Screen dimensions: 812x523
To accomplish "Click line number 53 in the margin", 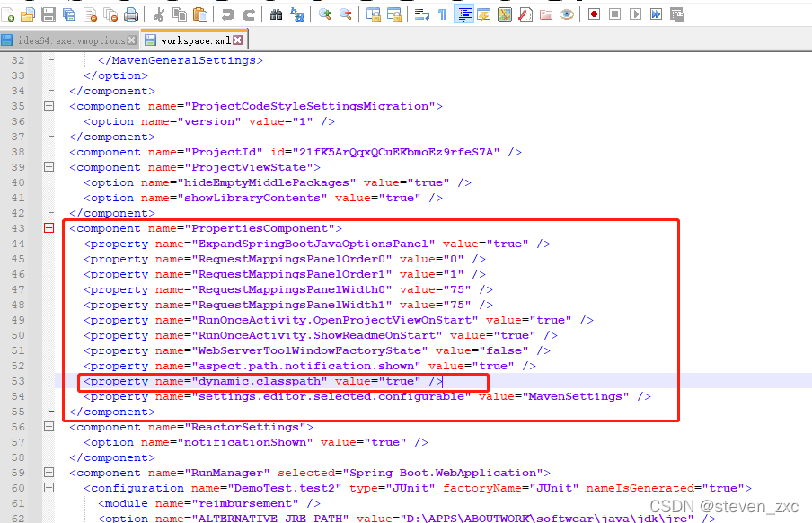I will click(18, 381).
